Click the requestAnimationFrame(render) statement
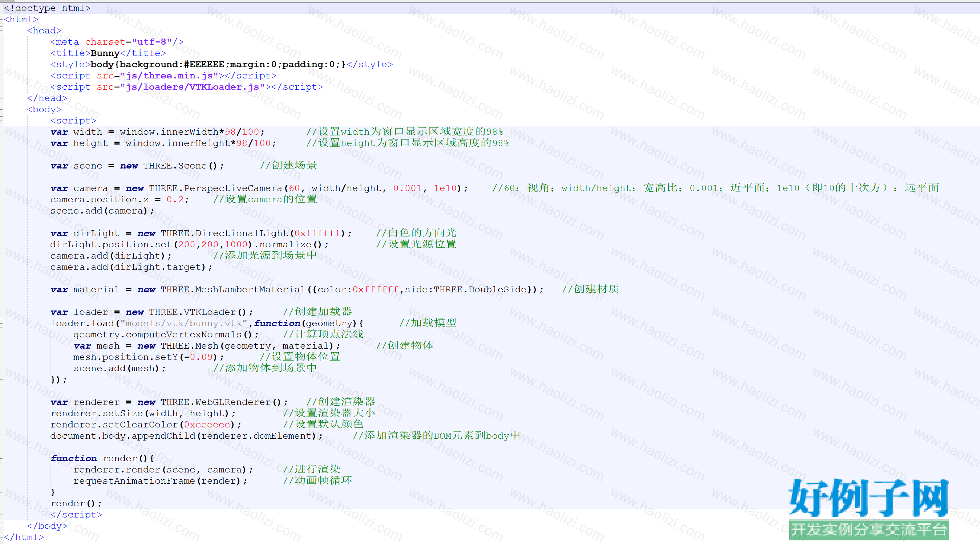This screenshot has height=544, width=980. (x=160, y=481)
